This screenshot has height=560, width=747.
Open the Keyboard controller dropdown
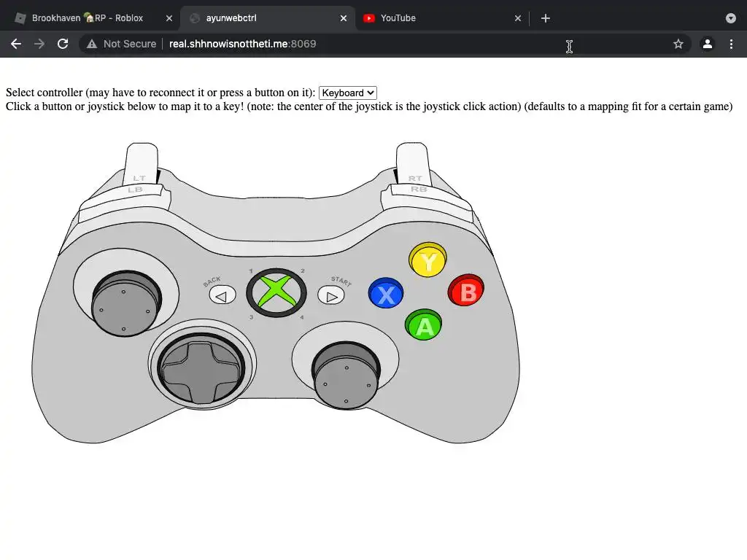tap(348, 93)
